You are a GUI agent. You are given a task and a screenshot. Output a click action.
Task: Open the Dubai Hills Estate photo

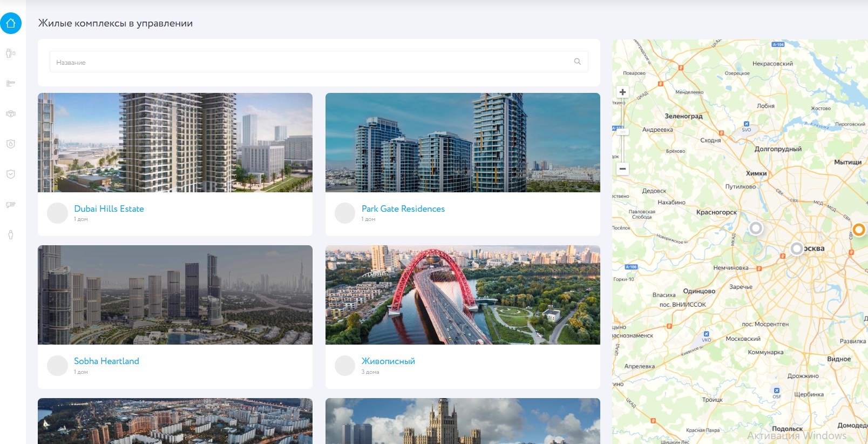tap(175, 143)
